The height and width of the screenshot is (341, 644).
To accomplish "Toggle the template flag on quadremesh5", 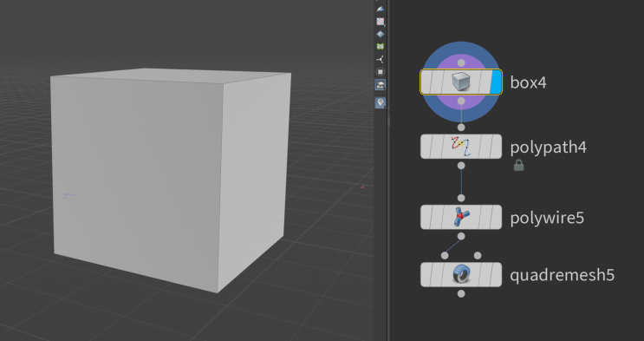I will tap(485, 274).
